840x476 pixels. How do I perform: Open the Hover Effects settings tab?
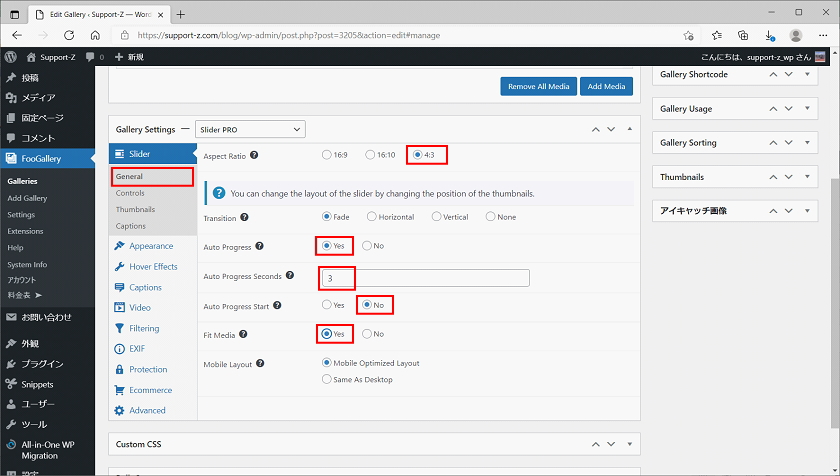click(x=153, y=267)
